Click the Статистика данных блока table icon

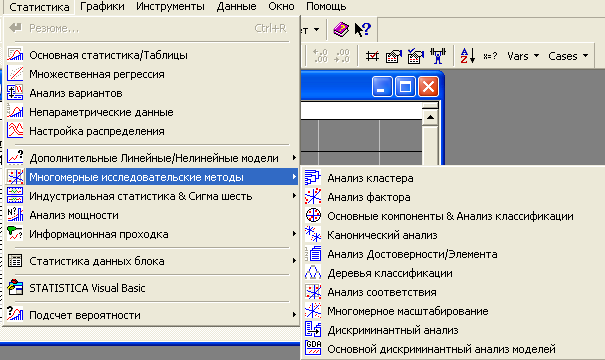15,261
